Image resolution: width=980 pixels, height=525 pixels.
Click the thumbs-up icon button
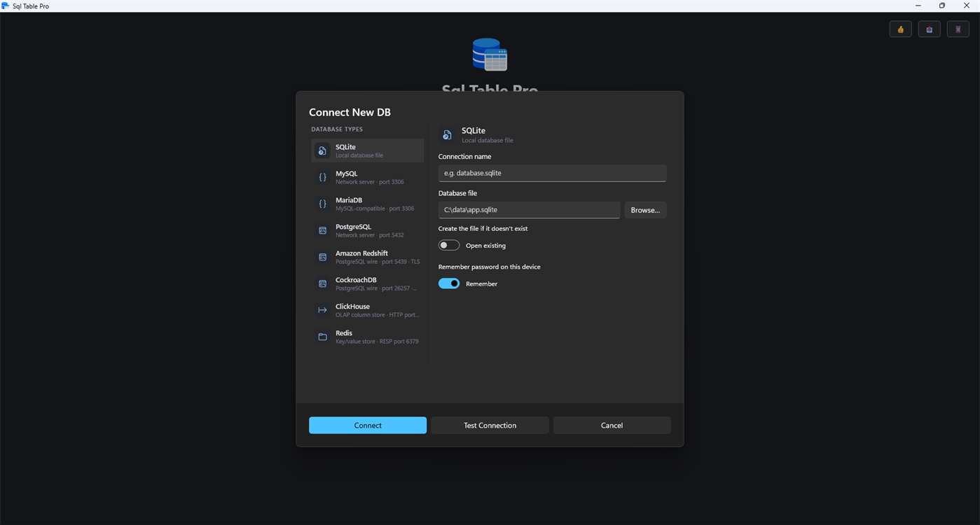click(x=901, y=29)
